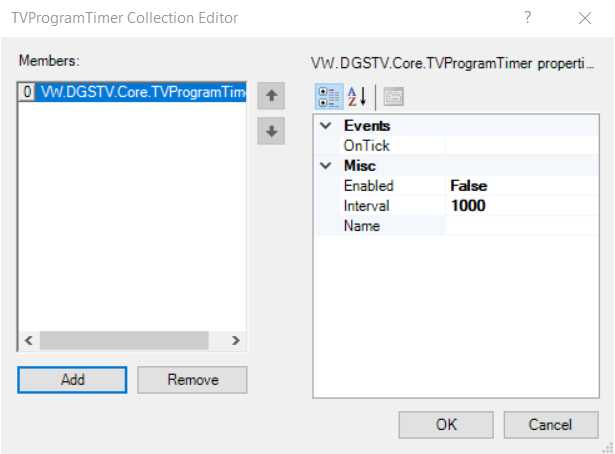
Task: Collapse the Events category
Action: click(x=325, y=126)
